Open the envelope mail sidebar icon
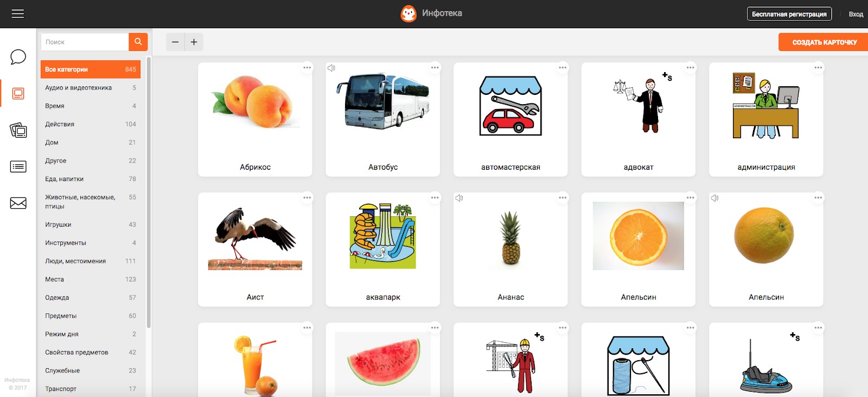868x397 pixels. [x=18, y=203]
